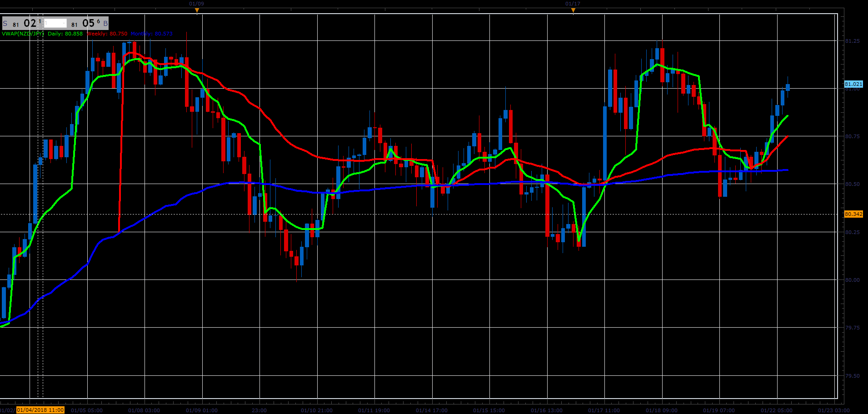This screenshot has height=414, width=868.
Task: Click the 01/17 11:00 time axis label
Action: pyautogui.click(x=604, y=410)
